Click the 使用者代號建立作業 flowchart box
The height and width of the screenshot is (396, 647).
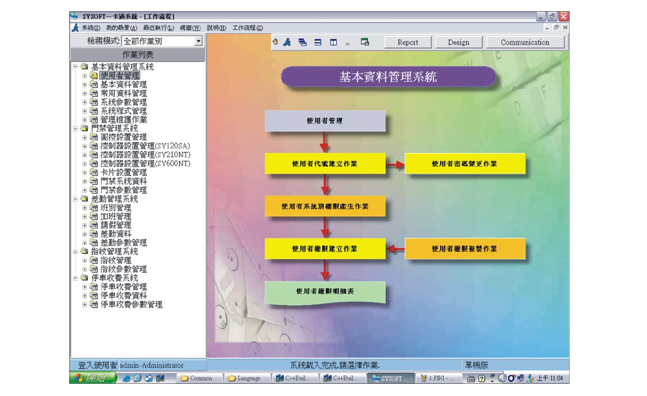[325, 164]
